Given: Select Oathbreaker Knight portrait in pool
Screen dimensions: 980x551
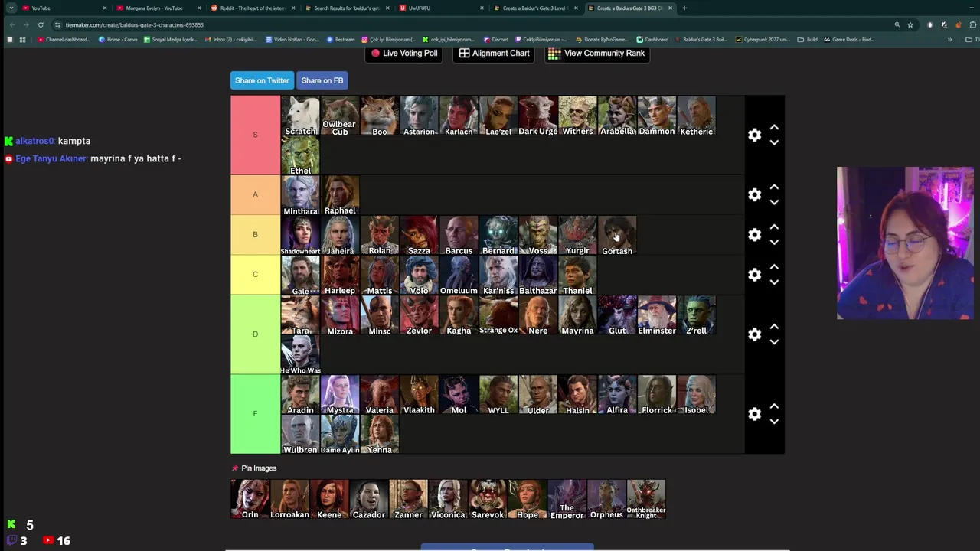Looking at the screenshot, I should click(x=646, y=499).
